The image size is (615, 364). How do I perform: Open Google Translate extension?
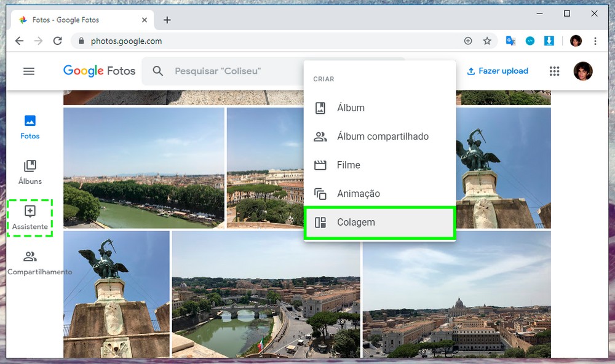click(510, 41)
